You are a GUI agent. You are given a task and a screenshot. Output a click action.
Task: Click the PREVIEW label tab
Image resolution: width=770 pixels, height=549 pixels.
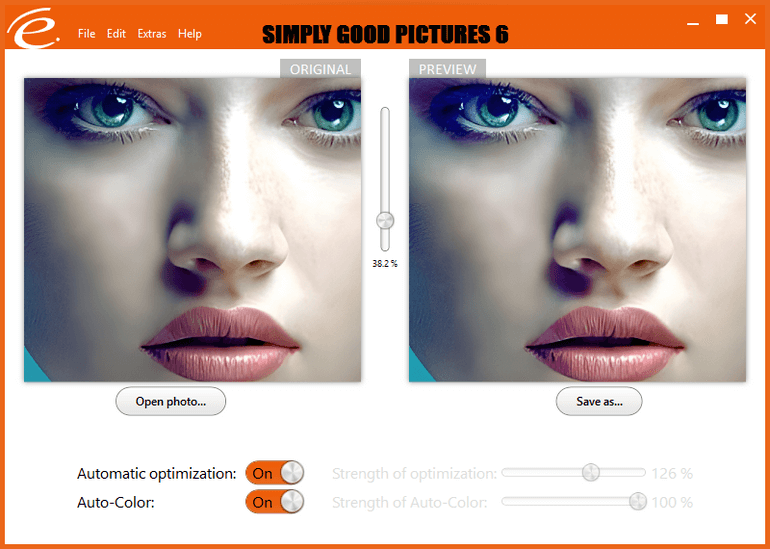[x=447, y=69]
